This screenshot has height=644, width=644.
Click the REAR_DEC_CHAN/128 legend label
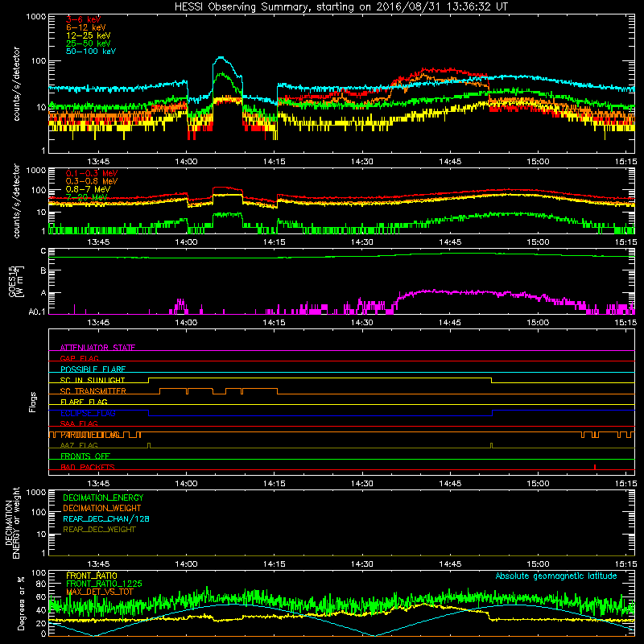tap(106, 518)
